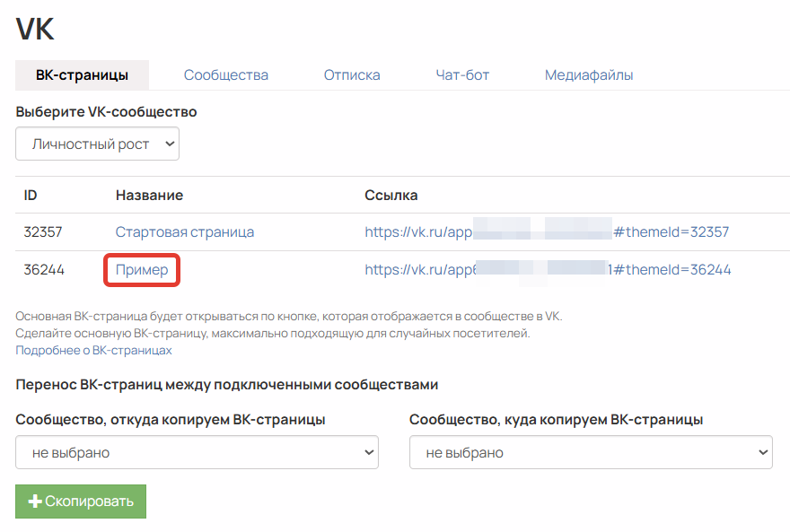Click the Название column header
This screenshot has height=532, width=790.
pyautogui.click(x=149, y=196)
